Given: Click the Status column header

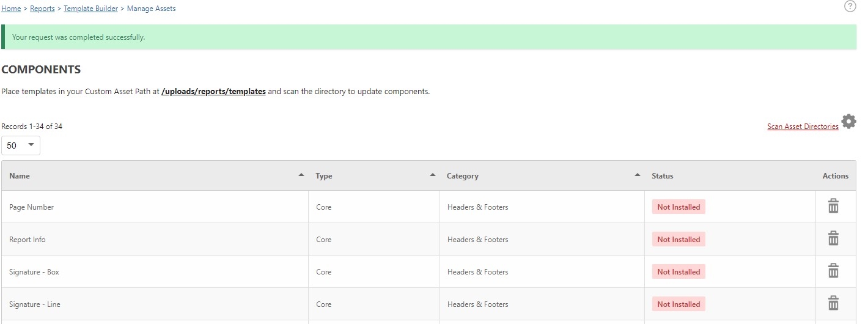Looking at the screenshot, I should tap(662, 176).
